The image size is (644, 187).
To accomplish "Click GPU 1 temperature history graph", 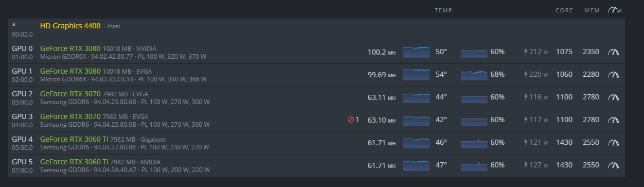I will tap(417, 75).
